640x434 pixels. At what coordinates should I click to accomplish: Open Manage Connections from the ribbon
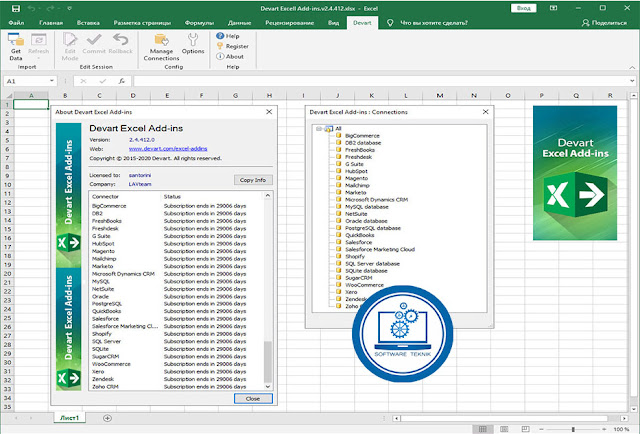[x=161, y=47]
